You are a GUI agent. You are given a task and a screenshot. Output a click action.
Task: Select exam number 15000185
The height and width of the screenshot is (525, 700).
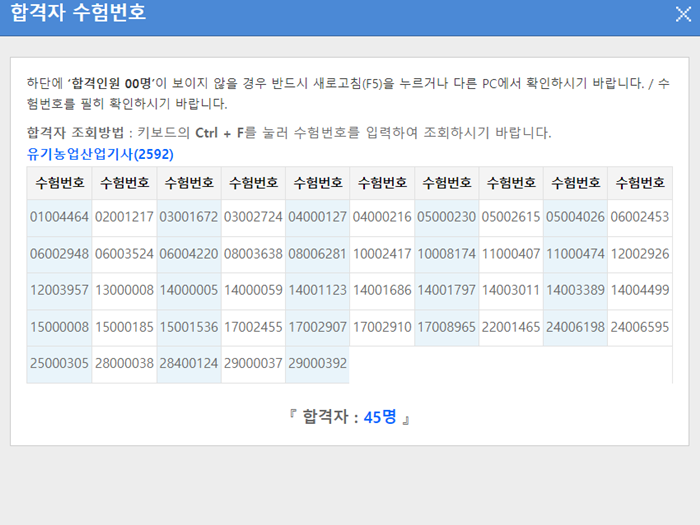pos(124,327)
